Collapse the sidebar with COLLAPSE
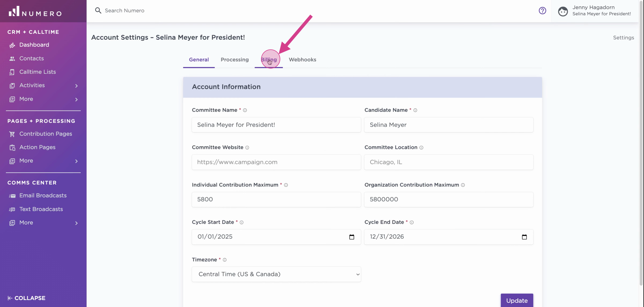The height and width of the screenshot is (307, 644). [26, 298]
